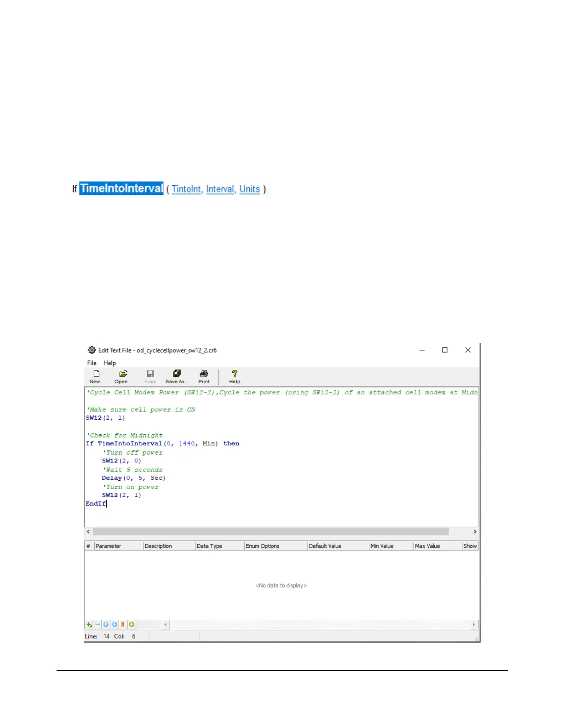Add a parameter with green plus icon
This screenshot has width=563, height=728.
89,625
